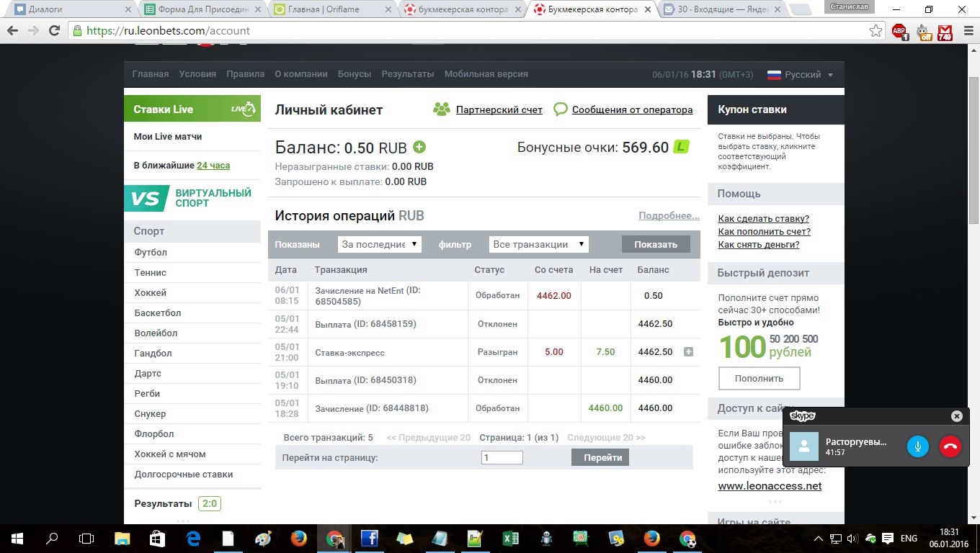
Task: Click the VS virtual sport logo
Action: [146, 198]
